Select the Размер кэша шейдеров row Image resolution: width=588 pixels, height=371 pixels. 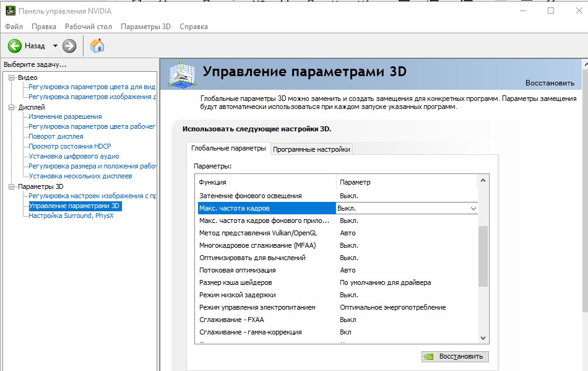(337, 282)
